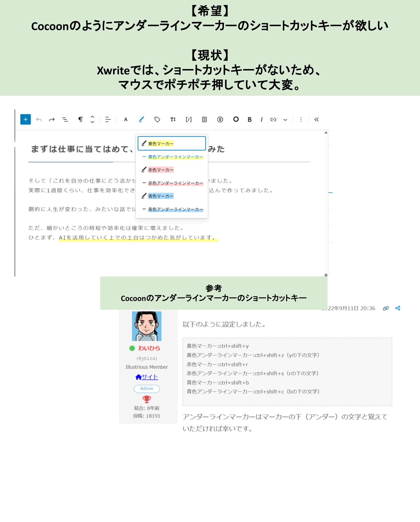Click the font size TT icon

click(173, 119)
